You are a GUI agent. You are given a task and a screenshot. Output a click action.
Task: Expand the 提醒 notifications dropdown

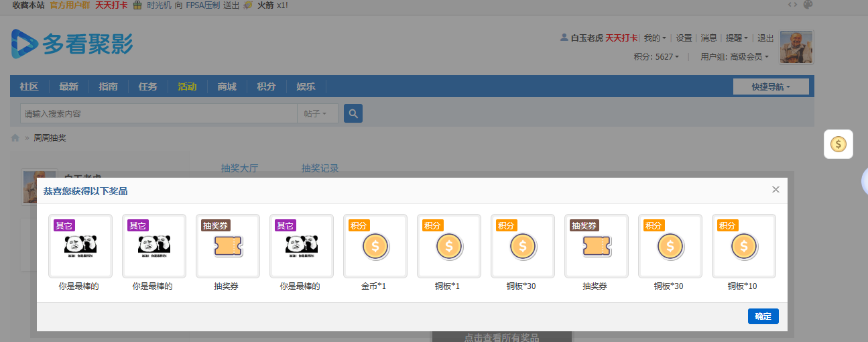(737, 38)
